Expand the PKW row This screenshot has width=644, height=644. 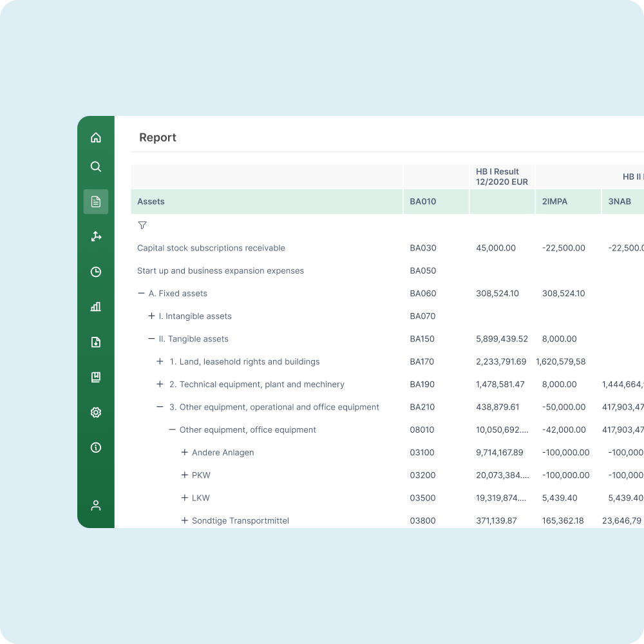tap(185, 475)
